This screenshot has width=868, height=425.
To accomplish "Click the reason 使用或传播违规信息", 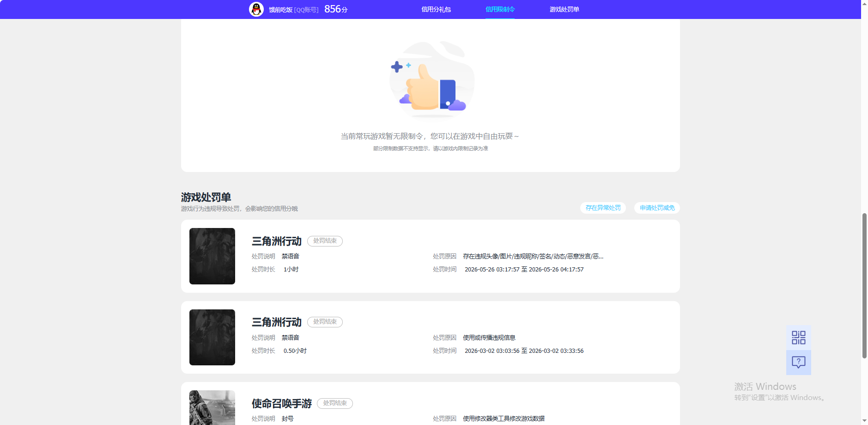I will point(489,338).
